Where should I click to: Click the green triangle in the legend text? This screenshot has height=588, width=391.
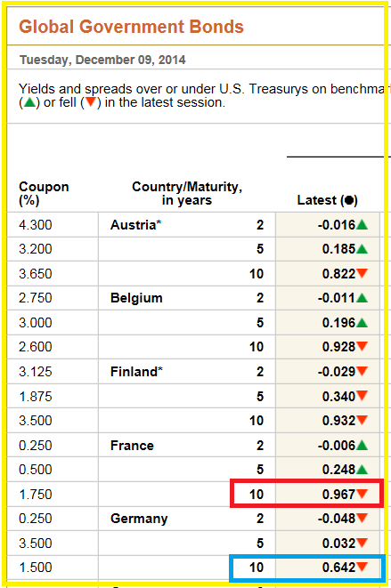(29, 102)
